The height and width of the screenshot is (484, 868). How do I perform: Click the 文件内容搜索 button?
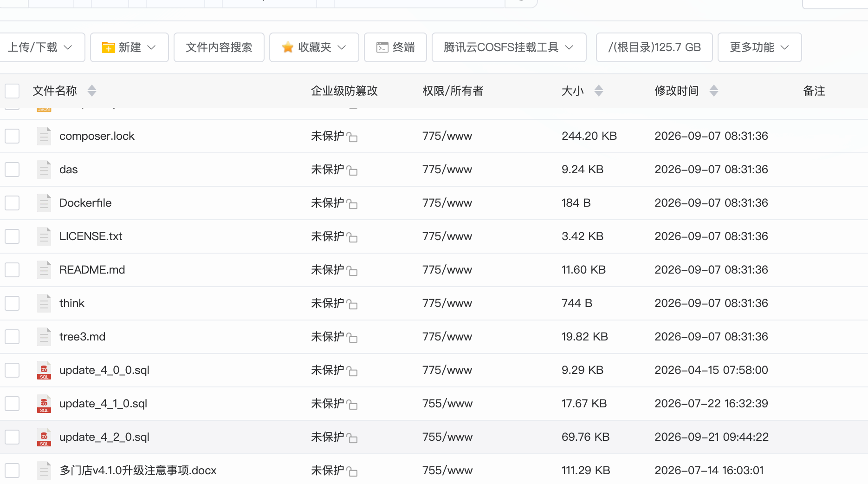point(219,47)
